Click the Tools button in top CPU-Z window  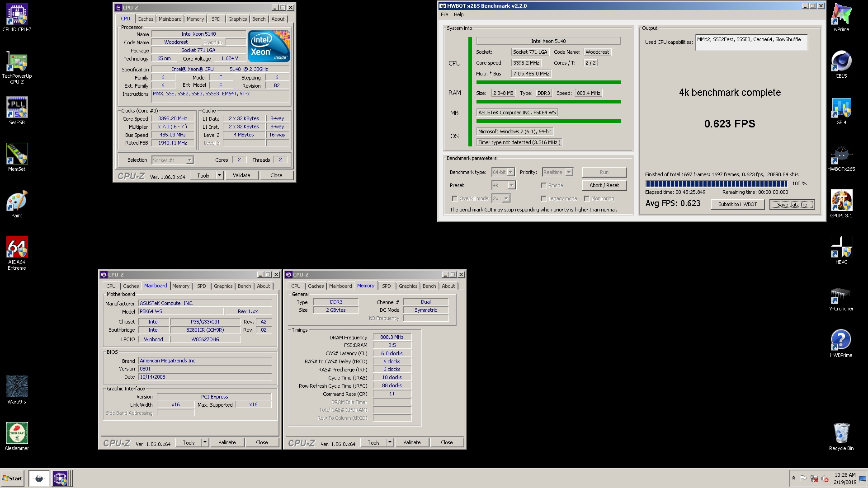pos(203,175)
